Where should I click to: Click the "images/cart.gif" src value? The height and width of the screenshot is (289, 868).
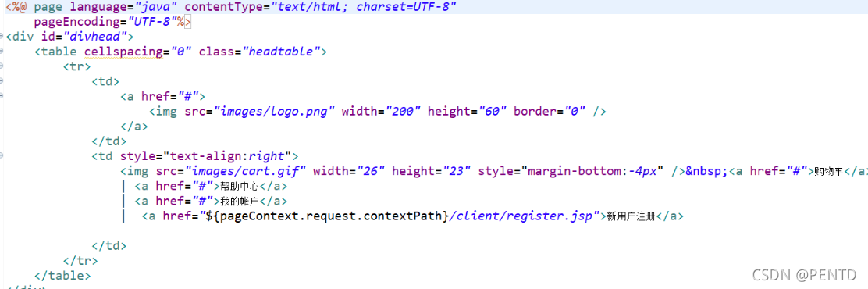pos(246,171)
